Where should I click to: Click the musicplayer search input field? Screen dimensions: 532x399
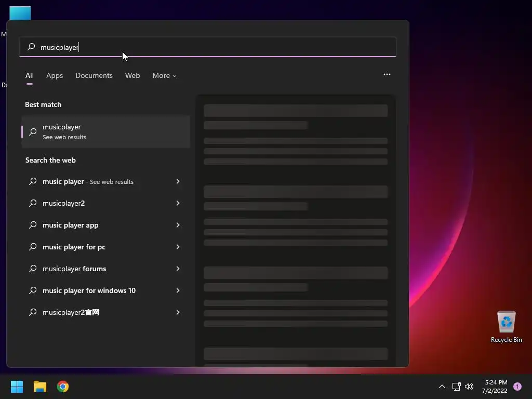click(208, 47)
